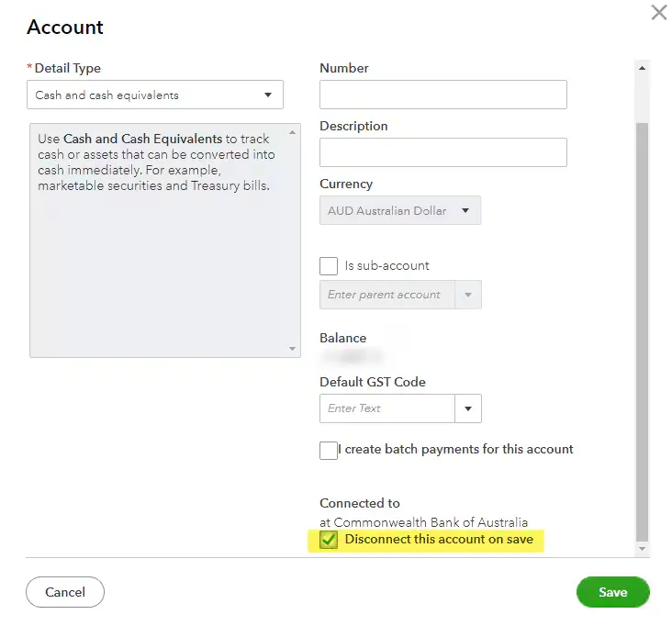The image size is (672, 626).
Task: Click the form scrollbar's down arrow
Action: [x=642, y=548]
